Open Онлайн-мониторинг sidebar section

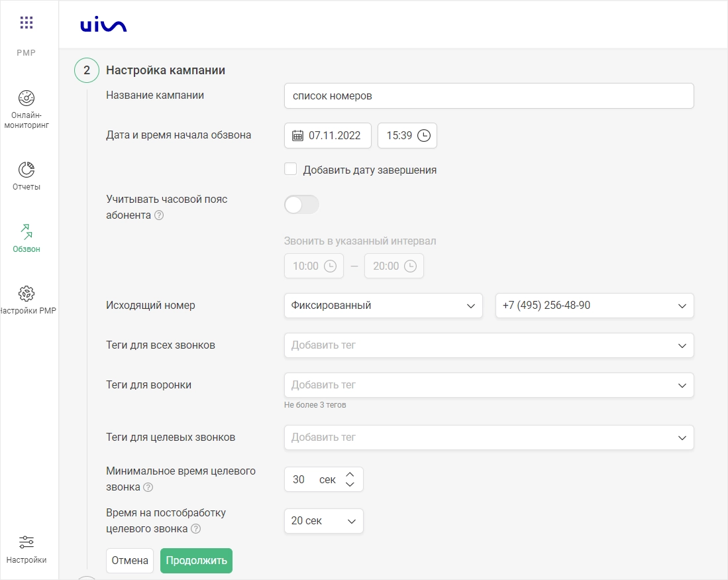click(26, 109)
